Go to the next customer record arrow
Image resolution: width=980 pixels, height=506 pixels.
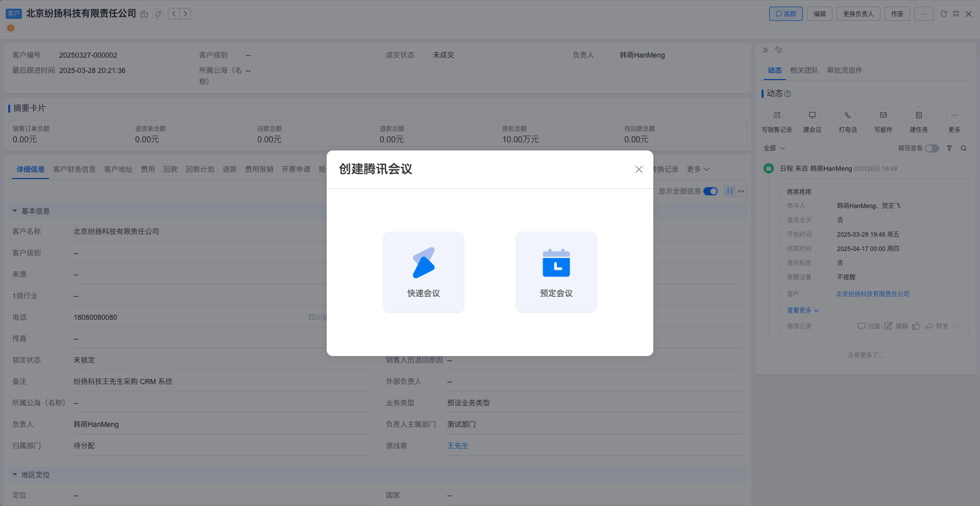tap(185, 14)
